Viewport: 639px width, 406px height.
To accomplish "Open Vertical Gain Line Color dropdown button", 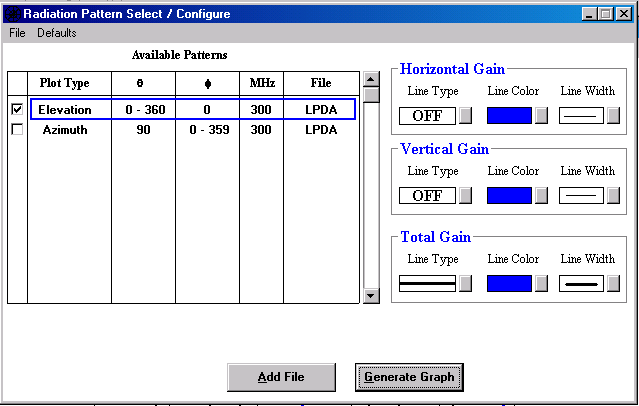I will point(541,195).
